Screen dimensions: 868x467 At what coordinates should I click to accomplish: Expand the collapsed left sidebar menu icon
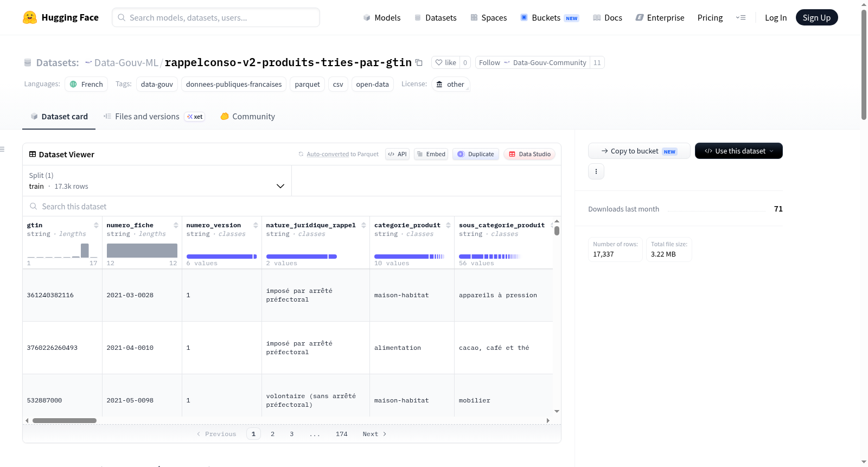(x=2, y=149)
